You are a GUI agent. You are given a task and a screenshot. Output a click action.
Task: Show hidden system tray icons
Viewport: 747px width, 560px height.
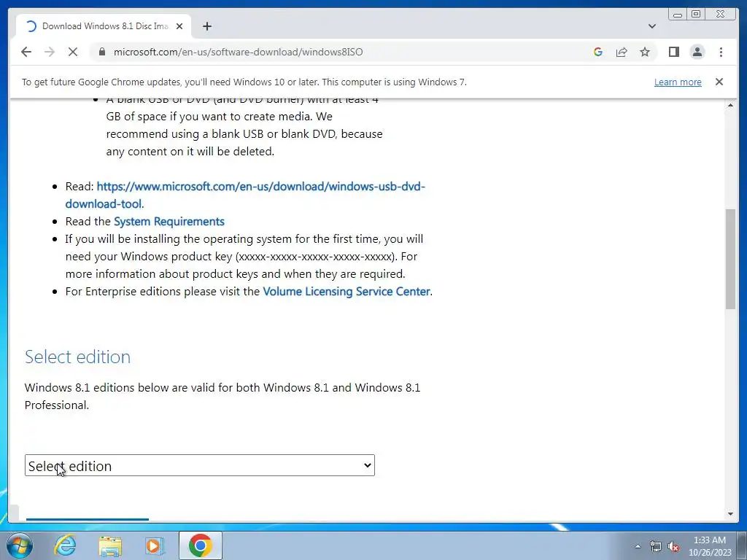[638, 546]
